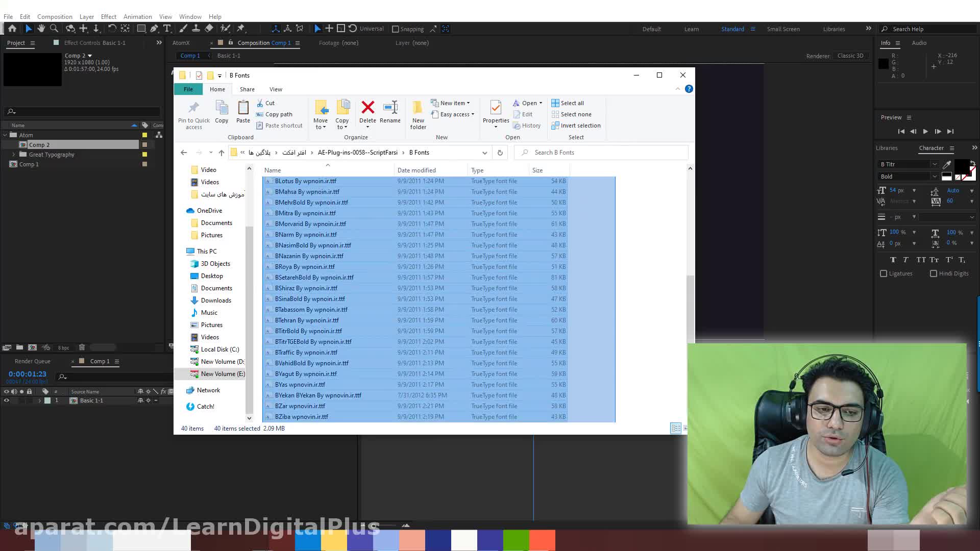The image size is (980, 551).
Task: Toggle the Snapping checkbox
Action: [x=396, y=29]
